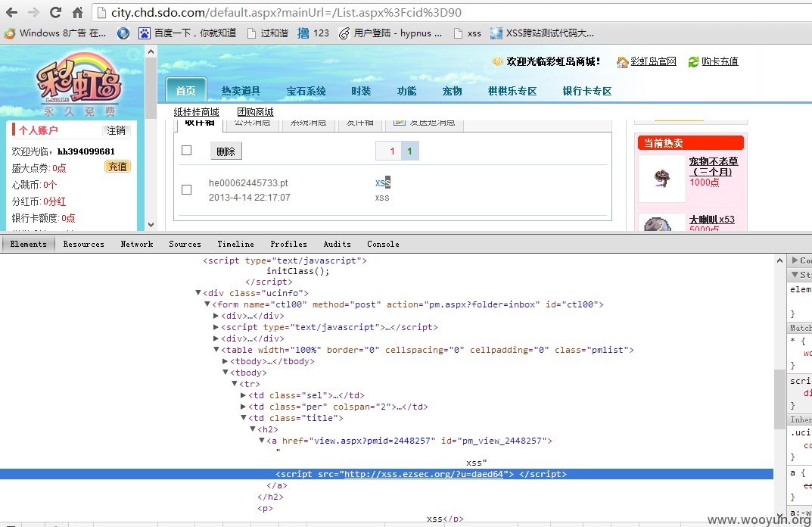The height and width of the screenshot is (527, 812).
Task: Collapse the table class="pmlist" node
Action: pos(216,350)
